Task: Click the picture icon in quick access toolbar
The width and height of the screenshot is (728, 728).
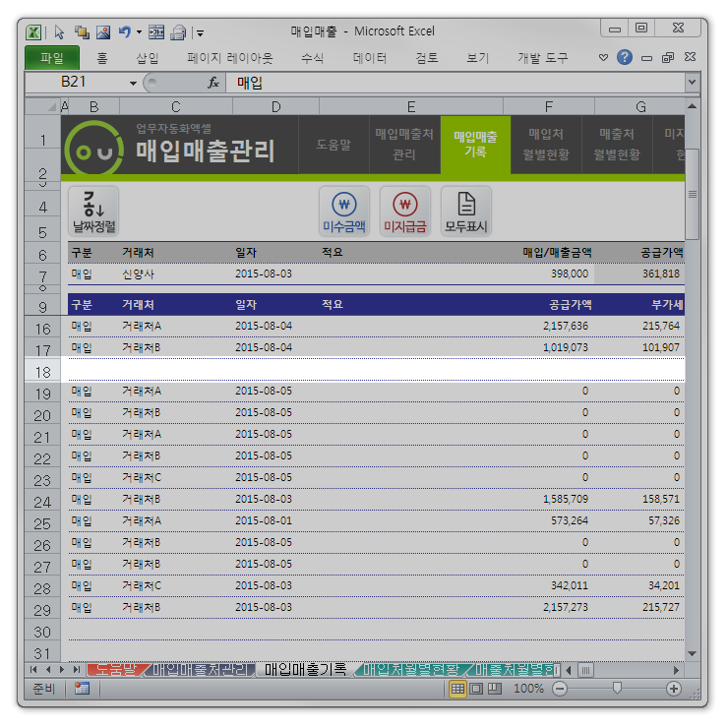Action: pos(103,32)
